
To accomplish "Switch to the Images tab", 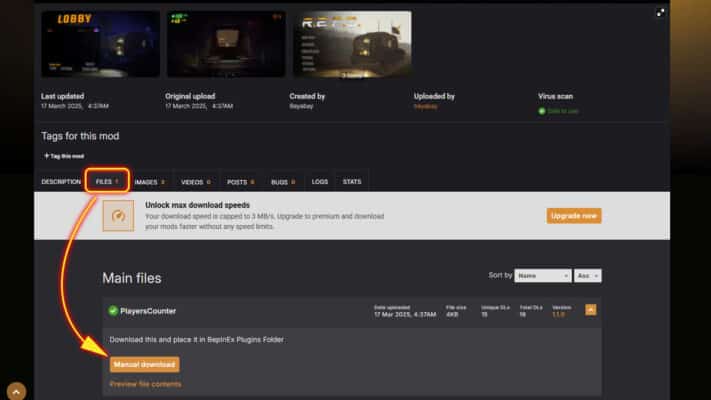I will coord(149,182).
